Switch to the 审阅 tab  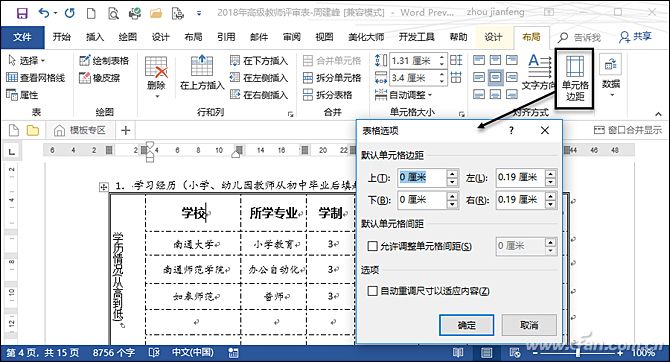pyautogui.click(x=291, y=37)
